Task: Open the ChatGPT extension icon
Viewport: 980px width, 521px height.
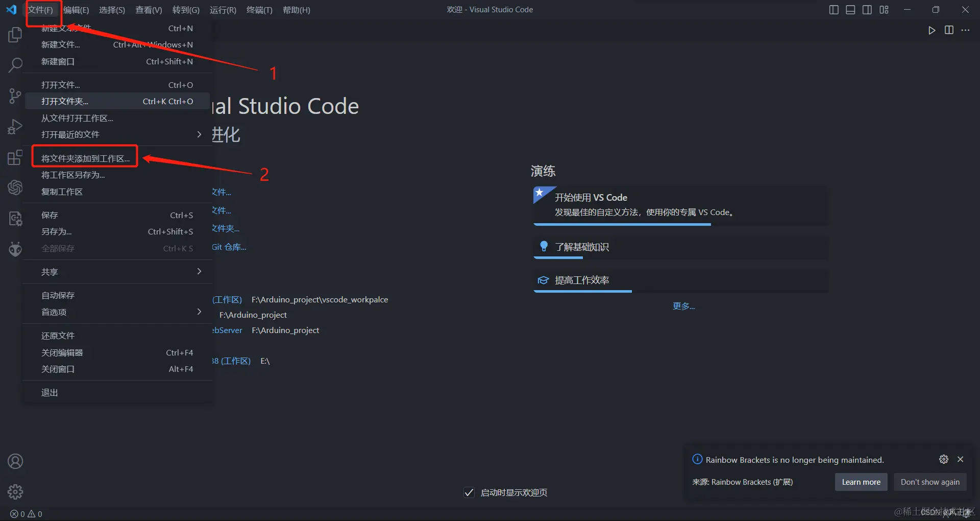Action: point(15,187)
